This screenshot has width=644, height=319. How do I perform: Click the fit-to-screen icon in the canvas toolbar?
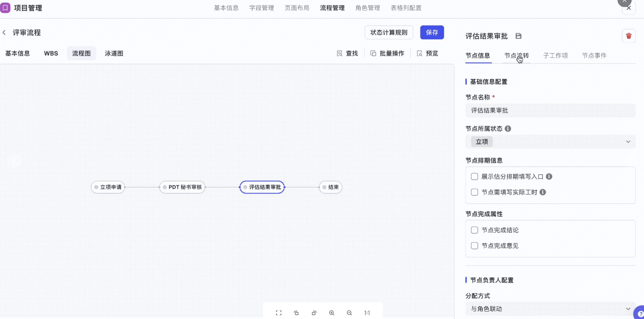[278, 313]
